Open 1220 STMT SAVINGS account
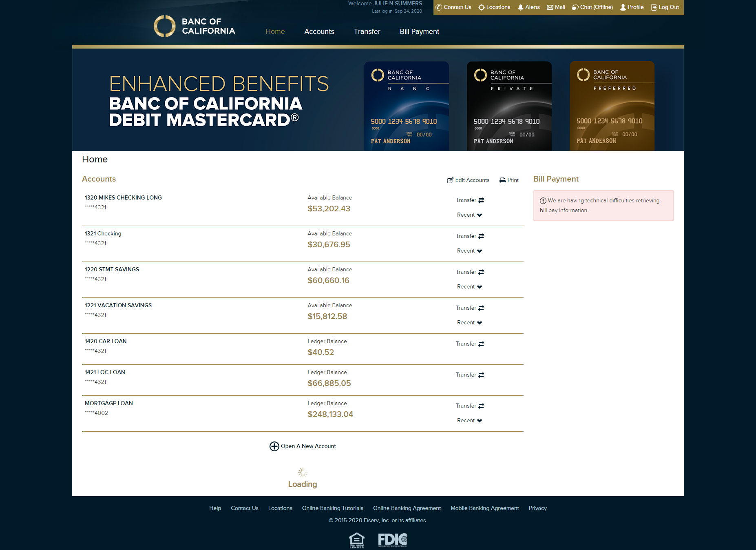Image resolution: width=756 pixels, height=550 pixels. coord(112,269)
